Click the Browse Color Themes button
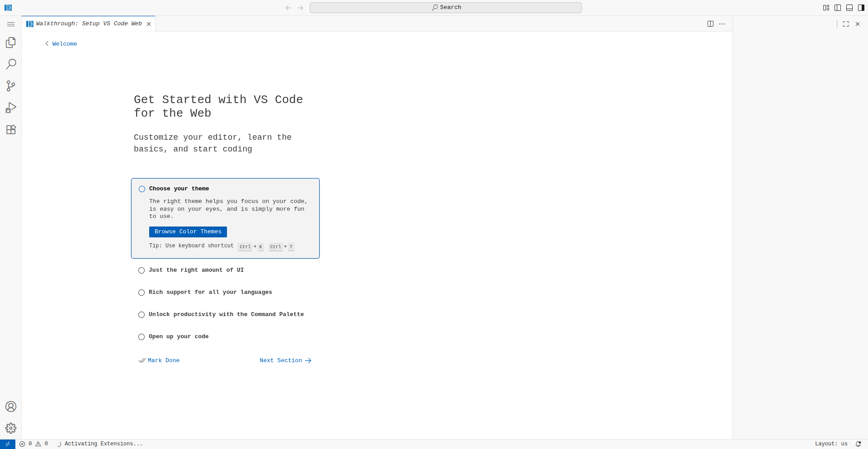Viewport: 868px width, 449px height. (188, 232)
